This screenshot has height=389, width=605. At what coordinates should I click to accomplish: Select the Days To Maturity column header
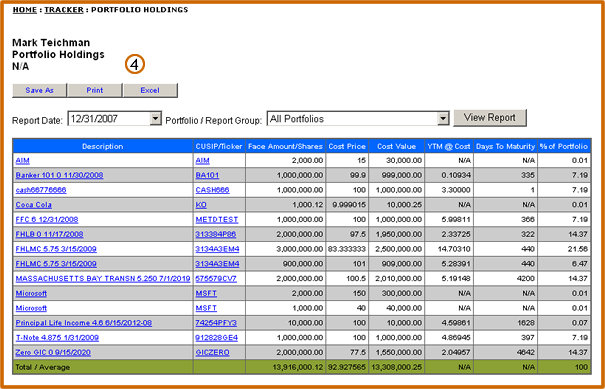(505, 146)
